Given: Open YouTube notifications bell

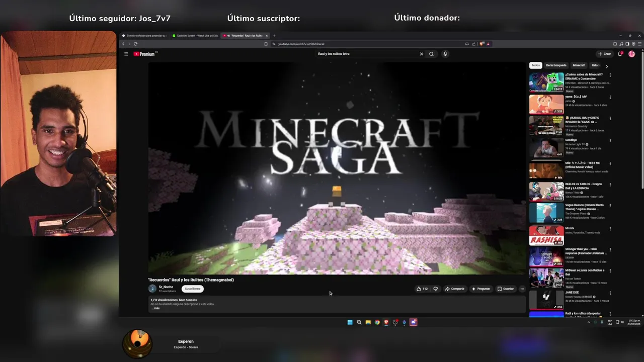Looking at the screenshot, I should 620,54.
